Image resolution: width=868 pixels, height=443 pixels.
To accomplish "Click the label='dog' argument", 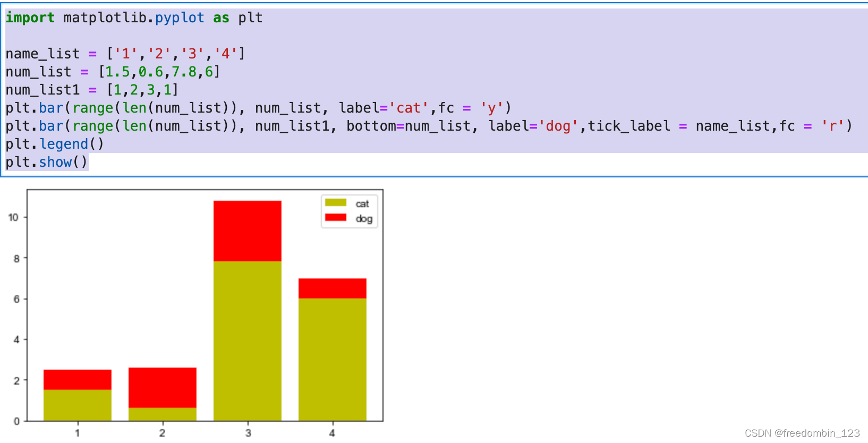I will 533,126.
